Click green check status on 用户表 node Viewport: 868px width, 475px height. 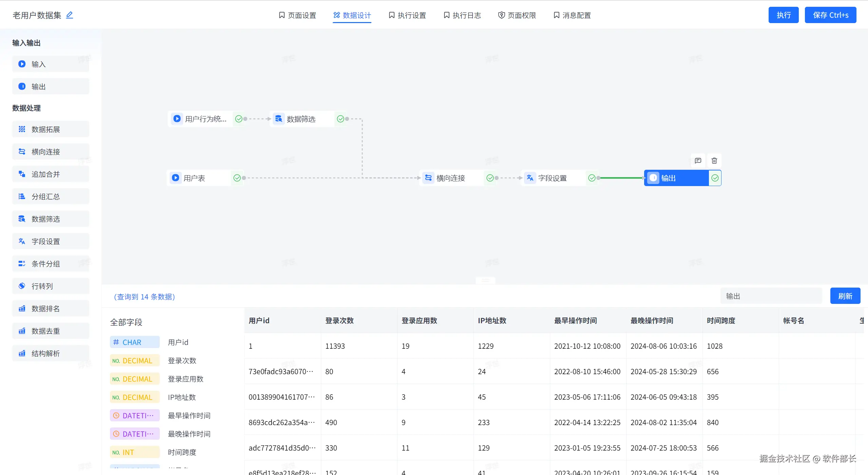click(x=237, y=178)
